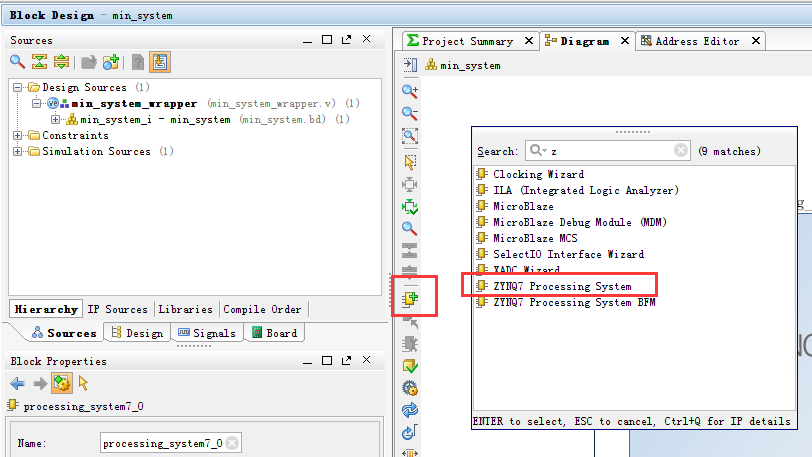
Task: Click the diagram toolbar search magnifier
Action: point(410,228)
